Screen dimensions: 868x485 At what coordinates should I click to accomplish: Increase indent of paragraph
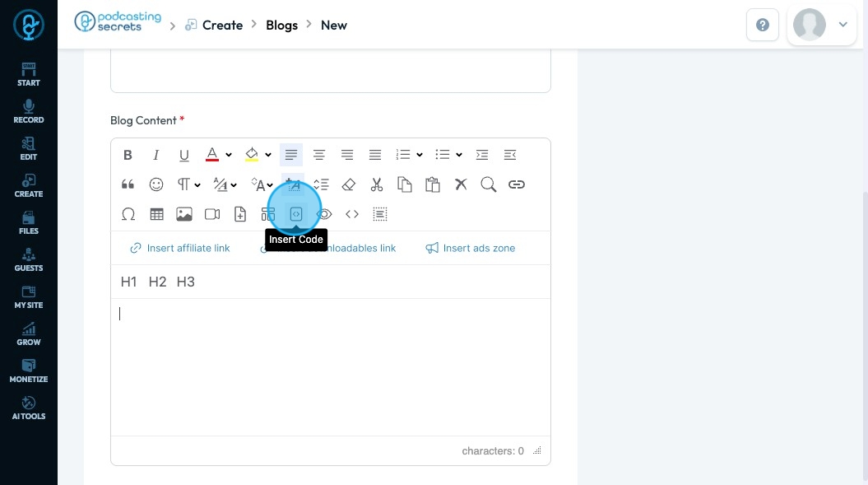[482, 155]
